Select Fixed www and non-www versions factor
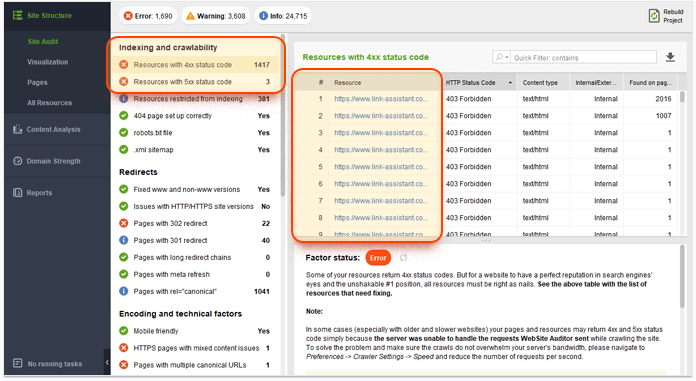Image resolution: width=696 pixels, height=381 pixels. [x=194, y=189]
